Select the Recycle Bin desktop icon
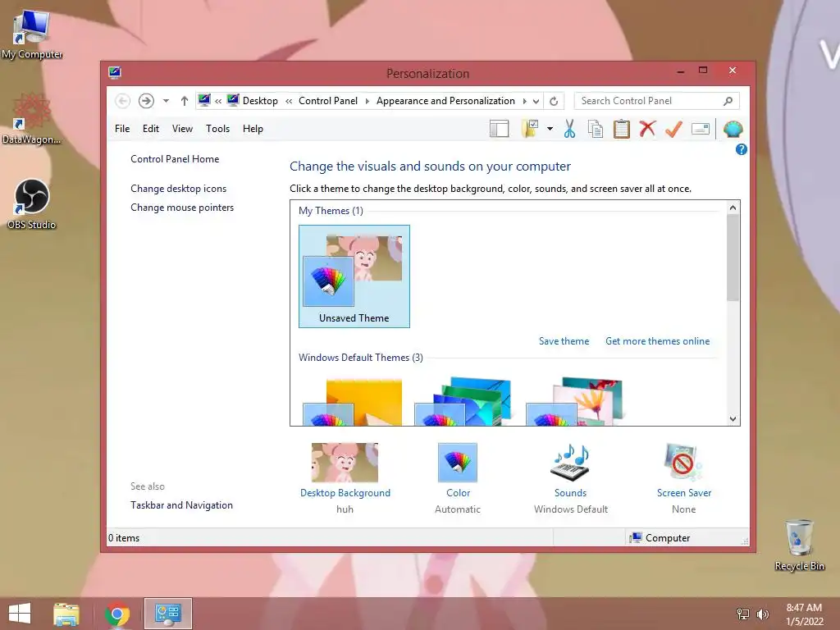This screenshot has width=840, height=630. pyautogui.click(x=799, y=545)
